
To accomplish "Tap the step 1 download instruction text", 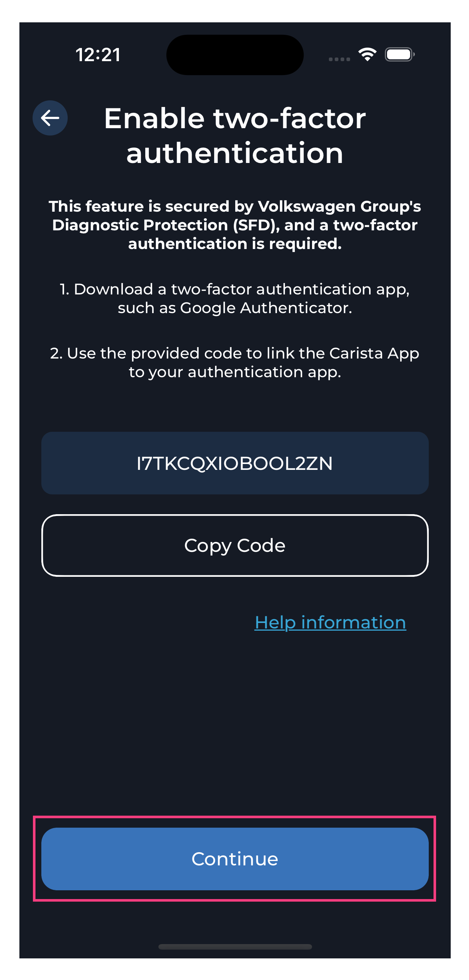I will click(234, 298).
